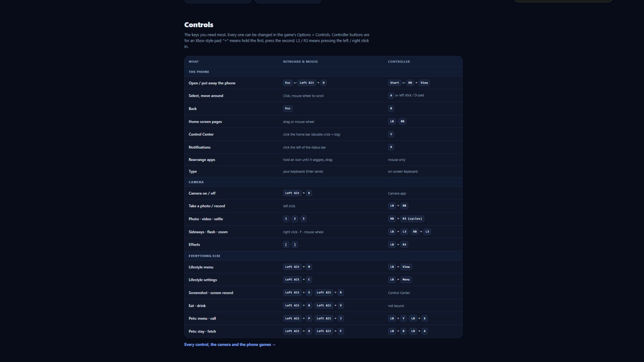Click the 'CAMERA' section heading

point(196,182)
